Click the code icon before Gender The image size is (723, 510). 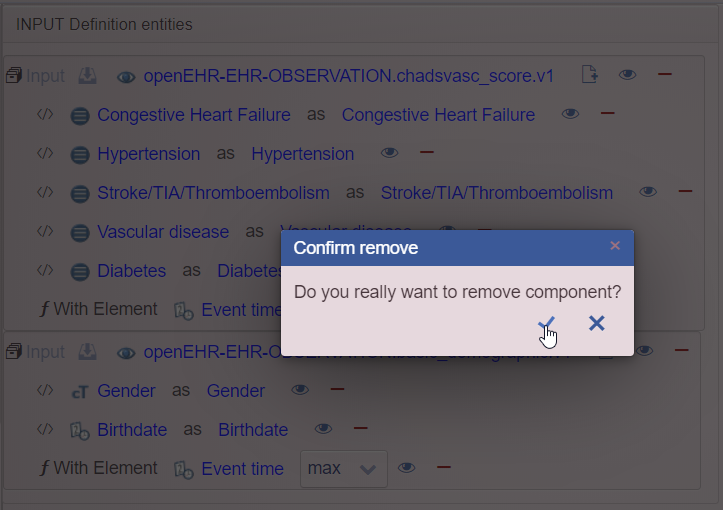pos(45,390)
